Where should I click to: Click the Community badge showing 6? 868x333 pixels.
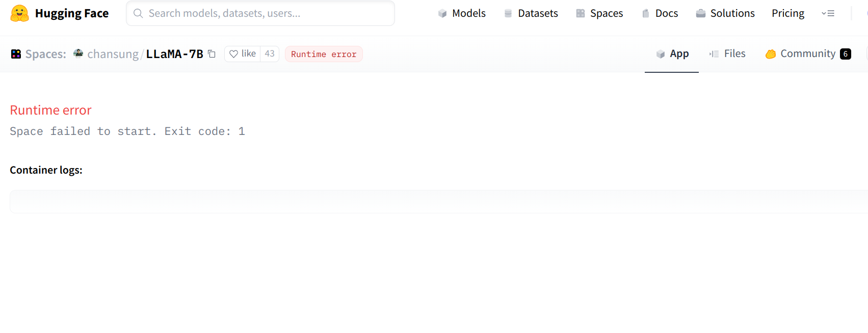[846, 54]
